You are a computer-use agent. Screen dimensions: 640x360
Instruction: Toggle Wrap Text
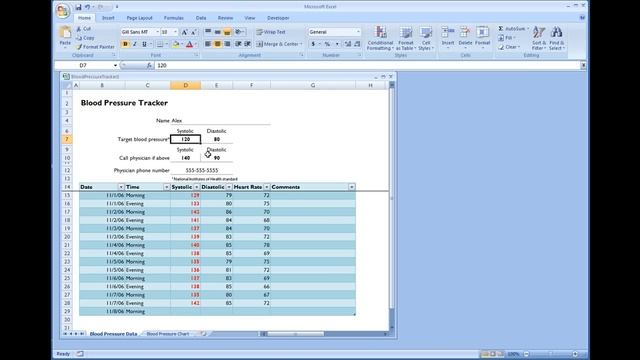271,32
